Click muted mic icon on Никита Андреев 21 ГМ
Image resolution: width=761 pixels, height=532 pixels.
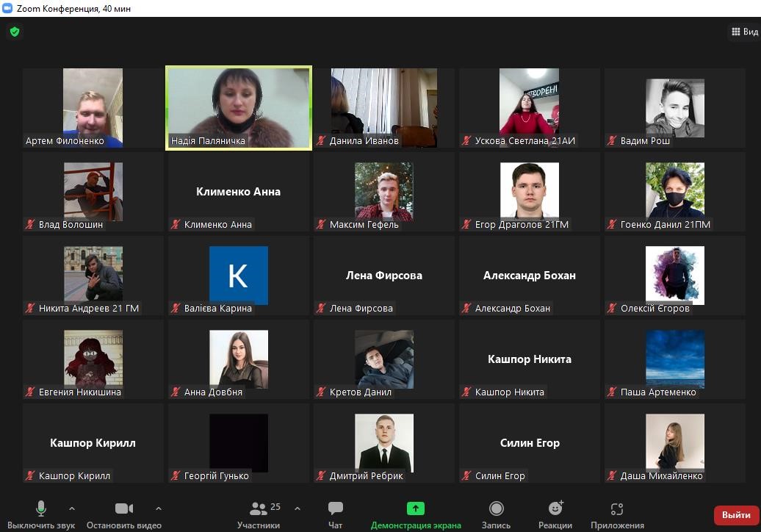pyautogui.click(x=30, y=308)
